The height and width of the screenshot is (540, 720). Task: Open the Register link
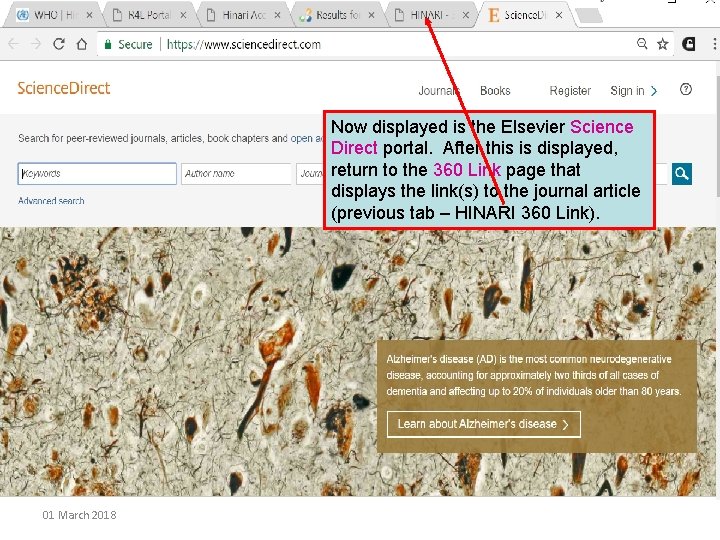click(x=570, y=90)
